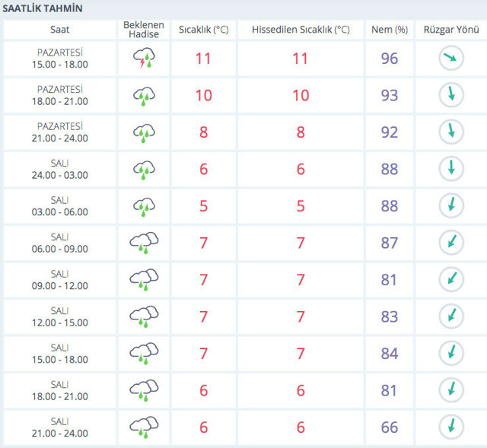This screenshot has height=448, width=487.
Task: Select the wind direction icon for Salı 24.00 - 03.00
Action: [451, 169]
